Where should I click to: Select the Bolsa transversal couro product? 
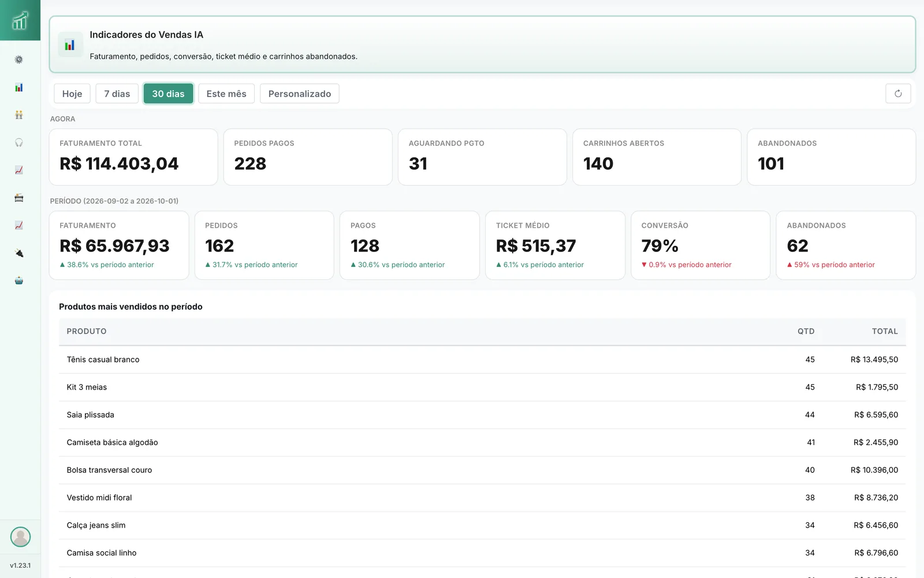(109, 470)
